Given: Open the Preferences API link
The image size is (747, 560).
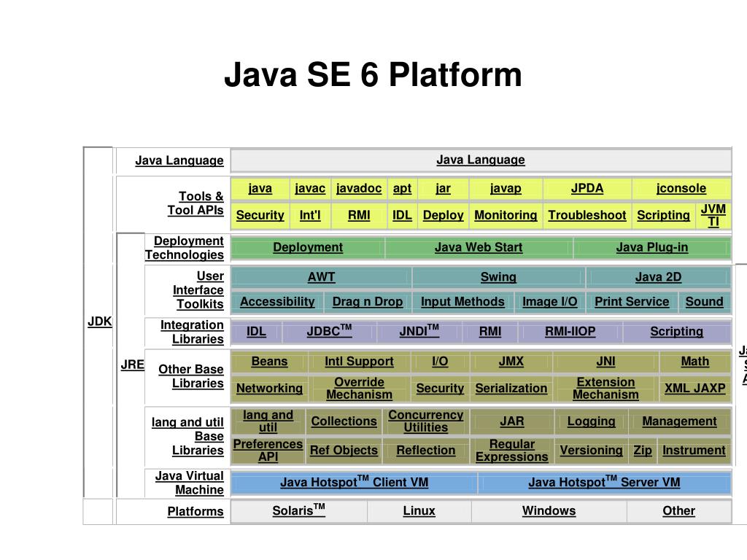Looking at the screenshot, I should click(268, 451).
